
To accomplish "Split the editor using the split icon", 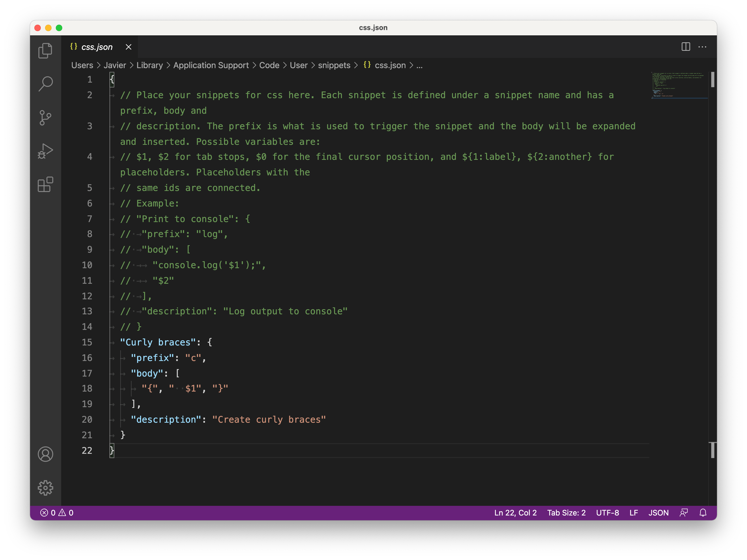I will tap(686, 47).
